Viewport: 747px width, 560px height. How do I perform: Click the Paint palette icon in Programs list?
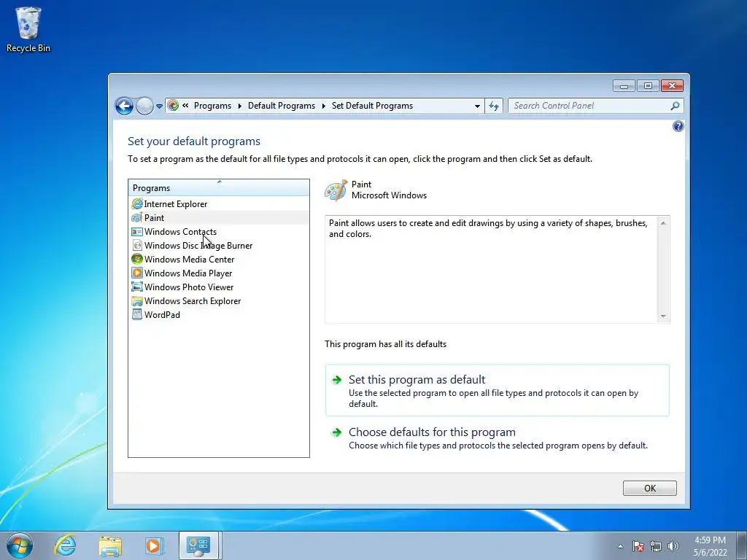tap(137, 217)
